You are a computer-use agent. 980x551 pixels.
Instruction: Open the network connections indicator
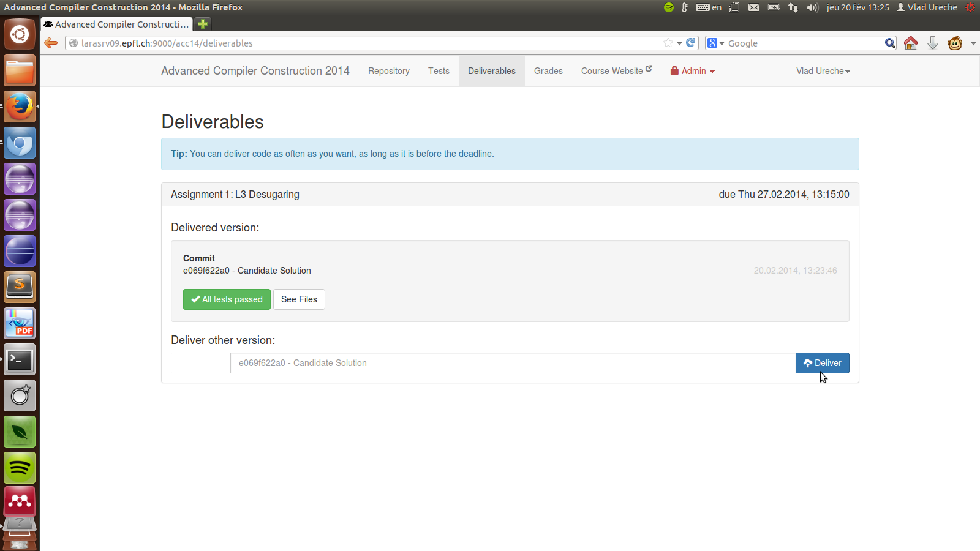793,7
